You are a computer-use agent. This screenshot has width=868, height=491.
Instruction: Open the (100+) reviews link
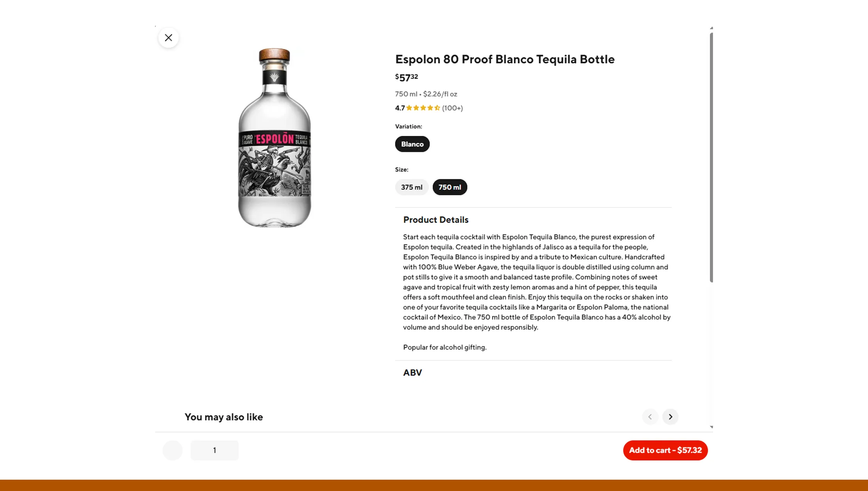(452, 108)
